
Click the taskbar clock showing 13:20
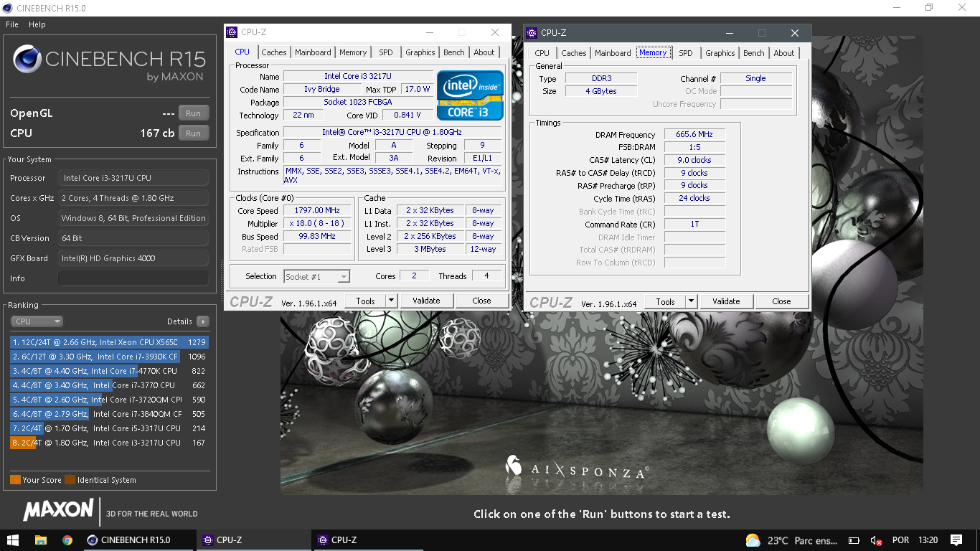[x=928, y=540]
